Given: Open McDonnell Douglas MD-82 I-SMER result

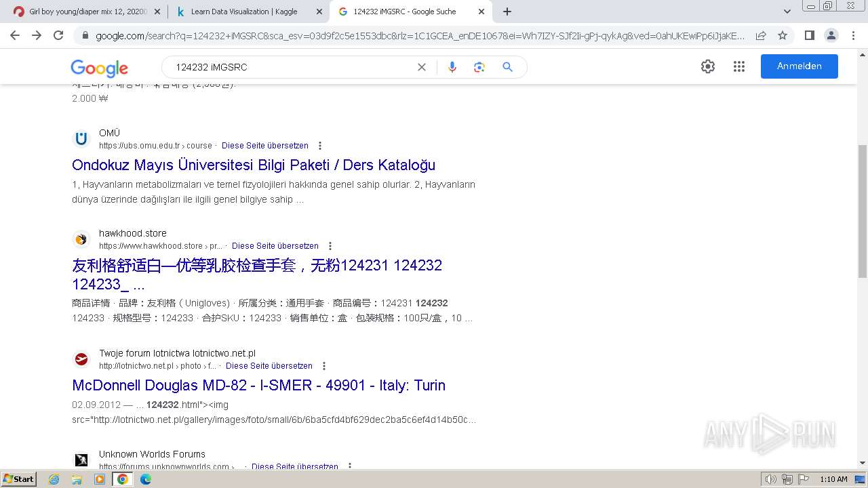Looking at the screenshot, I should pyautogui.click(x=259, y=385).
